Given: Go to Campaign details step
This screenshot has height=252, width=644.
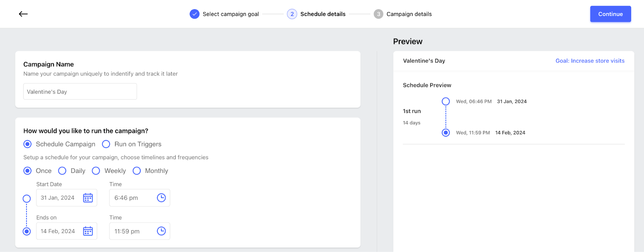Looking at the screenshot, I should [x=409, y=14].
